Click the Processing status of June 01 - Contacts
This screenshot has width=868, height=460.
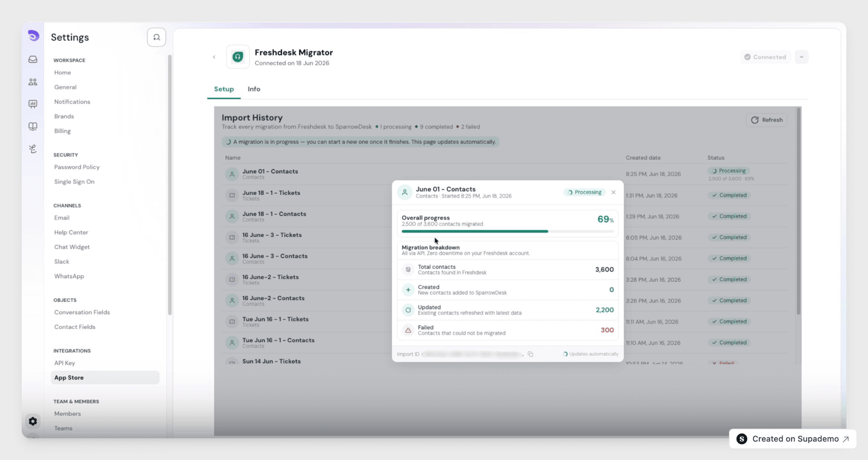pyautogui.click(x=728, y=171)
